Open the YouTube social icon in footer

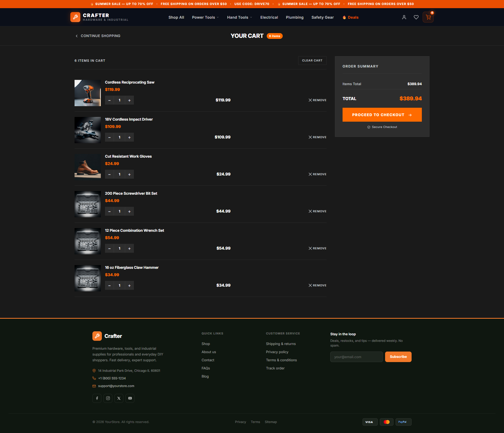tap(130, 398)
